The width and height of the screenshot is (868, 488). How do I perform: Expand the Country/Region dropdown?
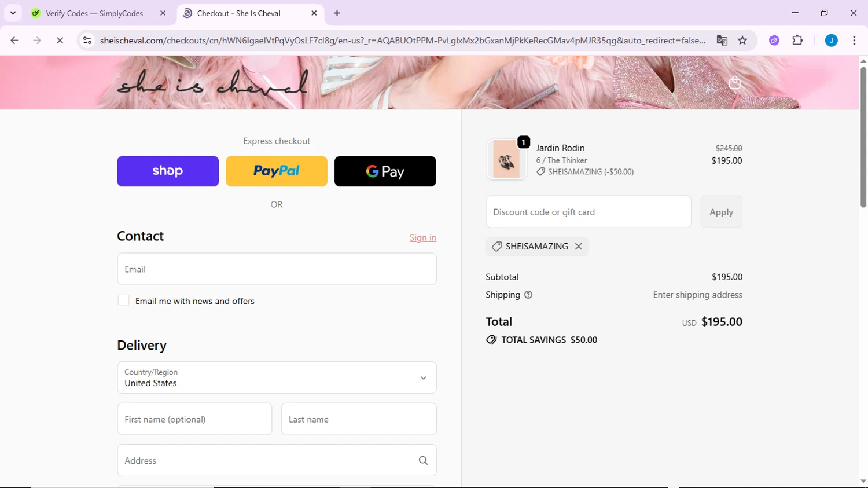[x=277, y=377]
